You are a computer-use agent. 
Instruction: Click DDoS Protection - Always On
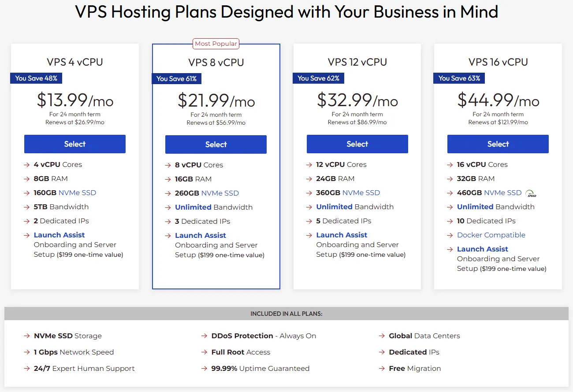coord(264,336)
